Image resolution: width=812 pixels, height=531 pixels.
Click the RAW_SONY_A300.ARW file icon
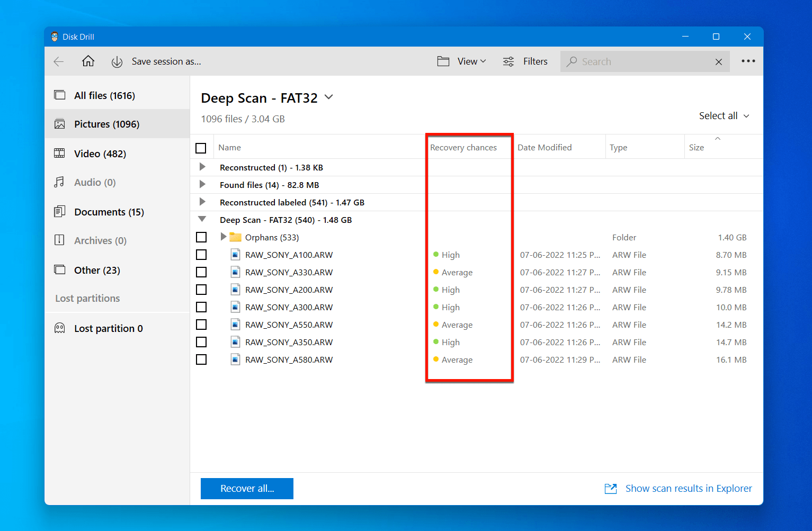click(x=236, y=307)
